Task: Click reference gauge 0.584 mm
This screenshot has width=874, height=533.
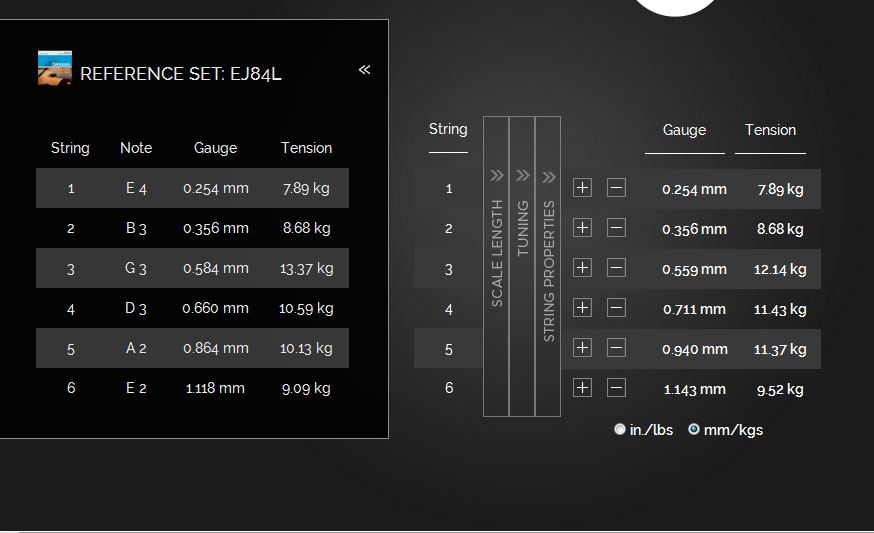Action: pos(216,268)
